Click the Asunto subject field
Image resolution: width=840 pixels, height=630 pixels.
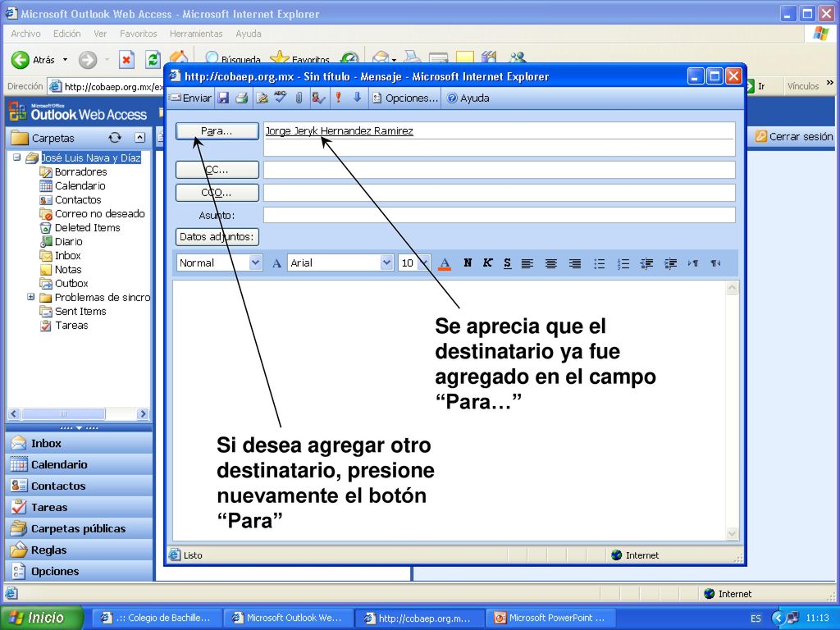point(500,215)
